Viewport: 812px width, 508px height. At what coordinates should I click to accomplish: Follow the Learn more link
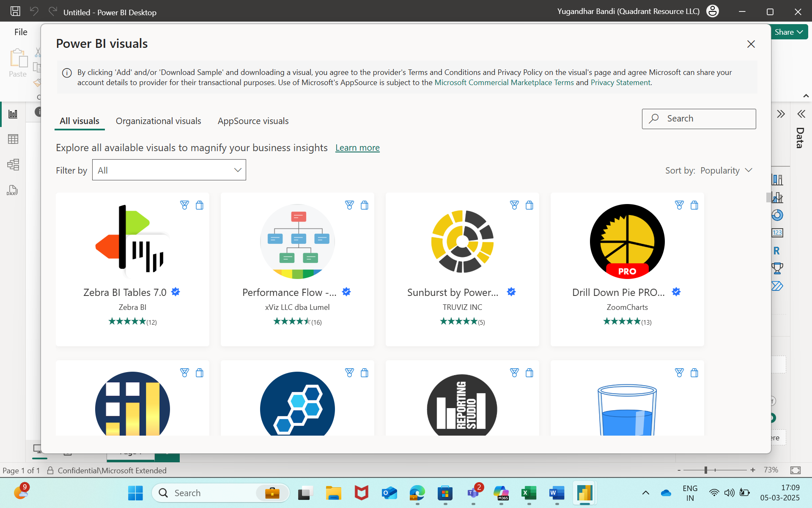357,148
